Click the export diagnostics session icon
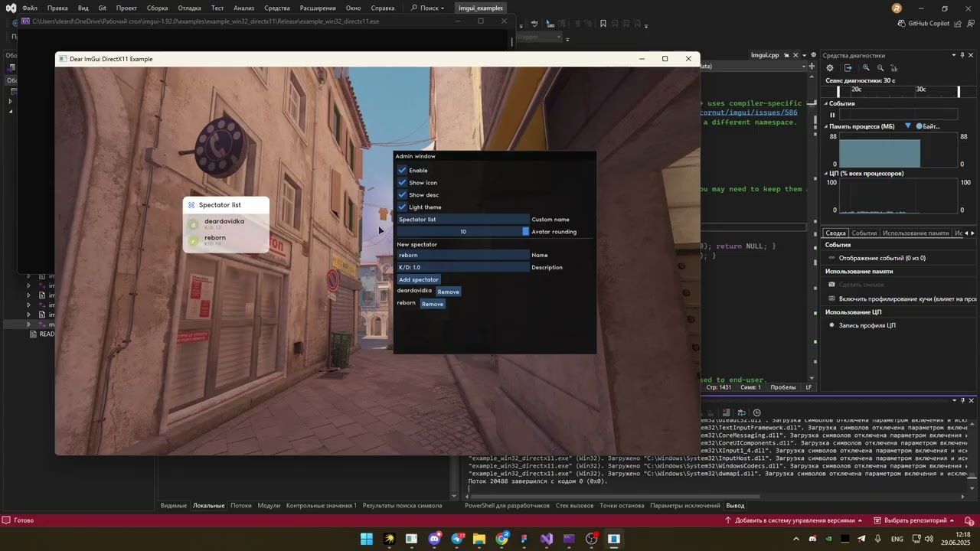 [x=848, y=68]
